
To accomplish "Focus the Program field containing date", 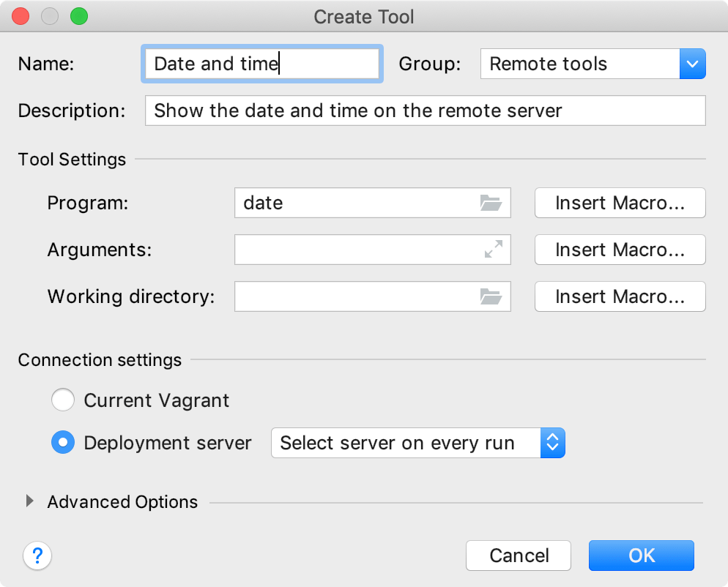I will [355, 203].
